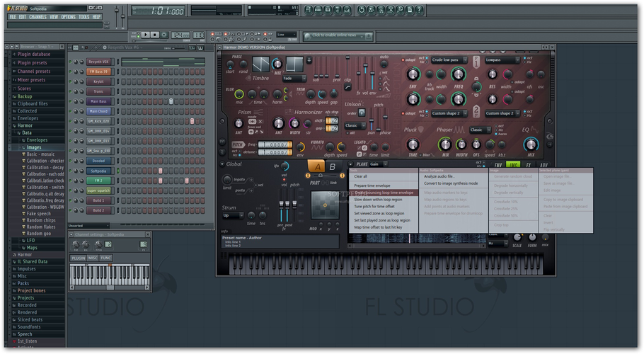
Task: Click the Harmor X/Y modulation pad
Action: click(x=325, y=205)
